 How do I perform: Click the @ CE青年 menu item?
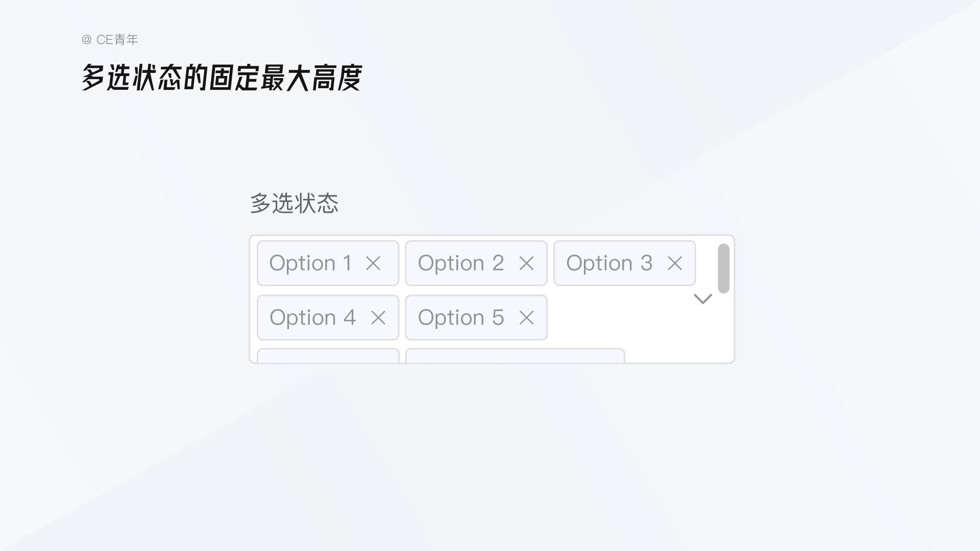pyautogui.click(x=110, y=40)
